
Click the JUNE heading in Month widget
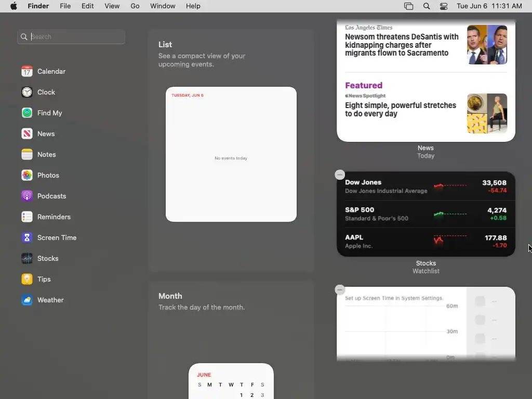coord(204,375)
